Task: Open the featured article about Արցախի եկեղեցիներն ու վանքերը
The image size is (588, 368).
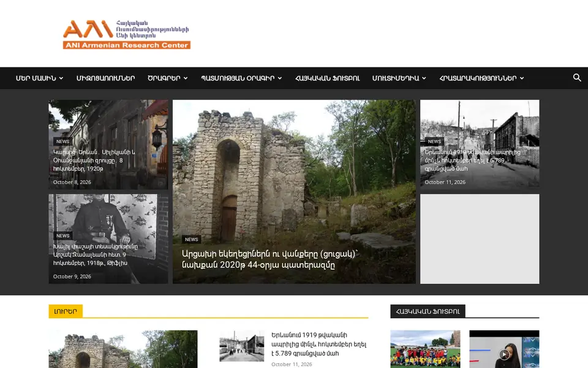Action: [x=269, y=259]
